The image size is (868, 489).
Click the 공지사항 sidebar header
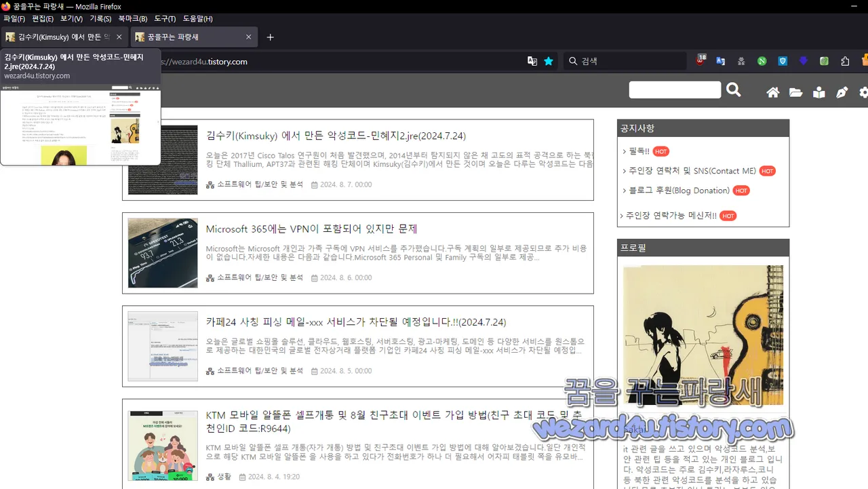click(x=703, y=128)
